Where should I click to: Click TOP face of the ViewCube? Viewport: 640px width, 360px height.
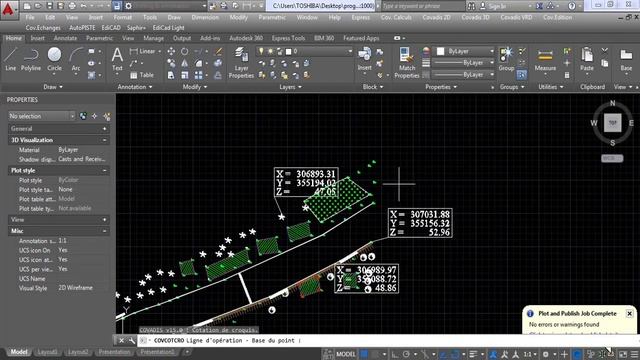[x=613, y=123]
